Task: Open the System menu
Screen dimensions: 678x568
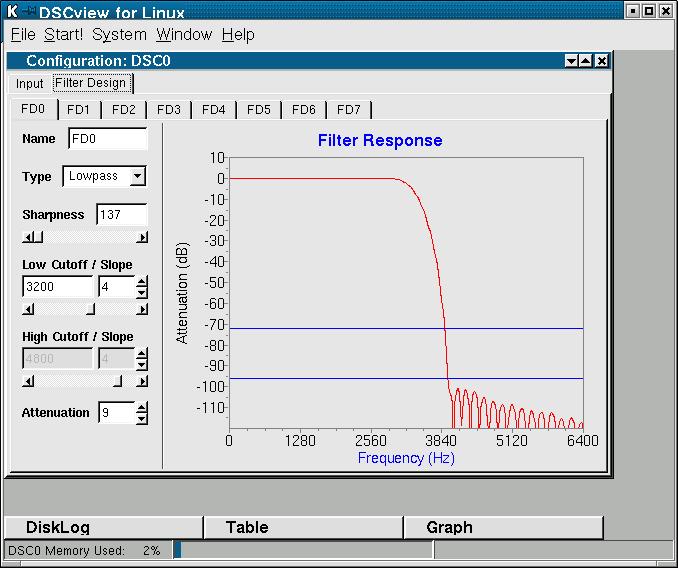Action: [119, 34]
